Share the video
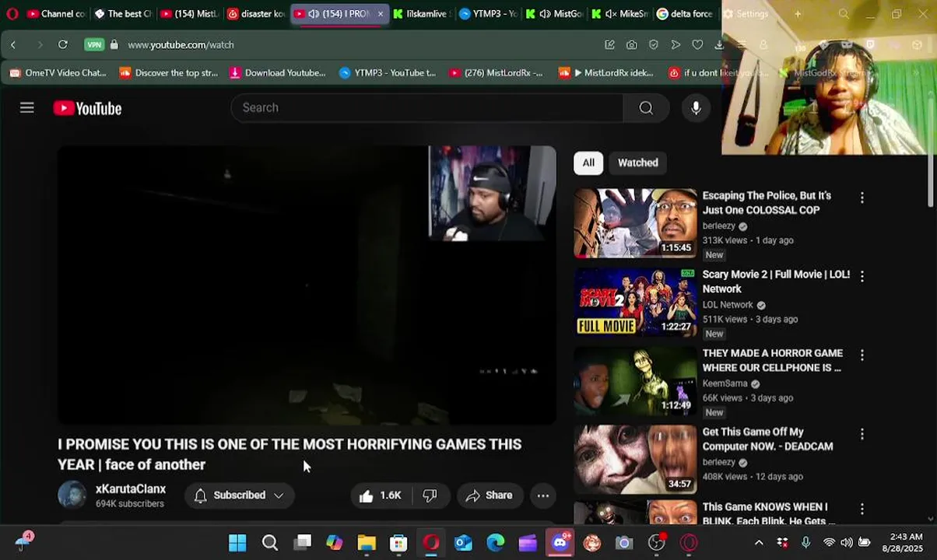This screenshot has height=560, width=937. click(490, 495)
